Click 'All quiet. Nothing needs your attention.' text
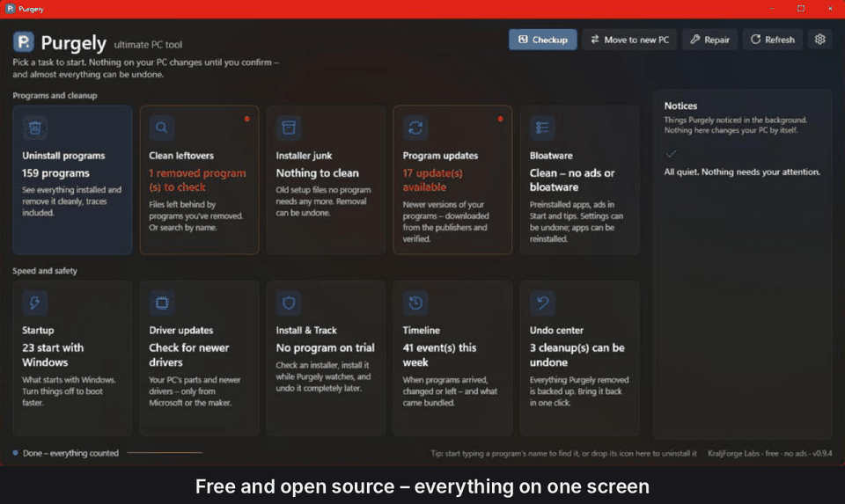Image resolution: width=845 pixels, height=504 pixels. point(742,172)
